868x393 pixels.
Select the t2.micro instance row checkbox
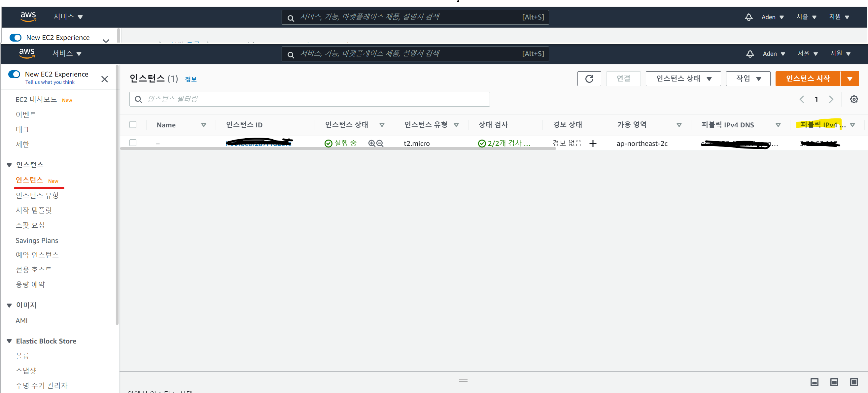[x=133, y=143]
